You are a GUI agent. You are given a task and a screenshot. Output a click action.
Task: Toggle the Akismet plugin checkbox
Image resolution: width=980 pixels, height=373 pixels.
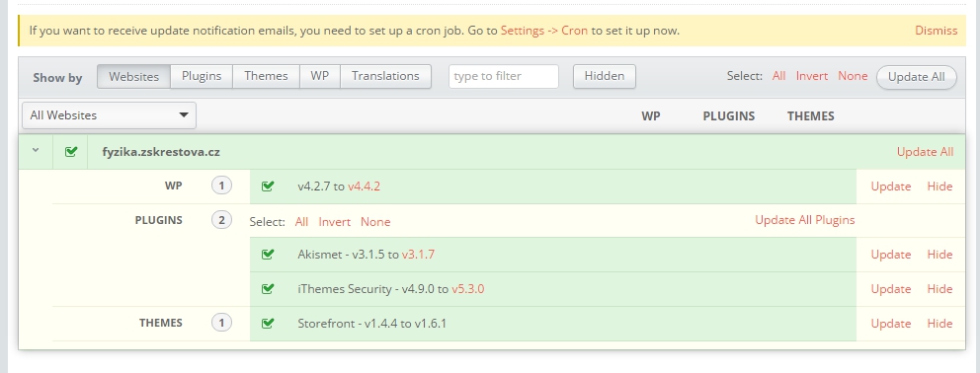tap(268, 255)
